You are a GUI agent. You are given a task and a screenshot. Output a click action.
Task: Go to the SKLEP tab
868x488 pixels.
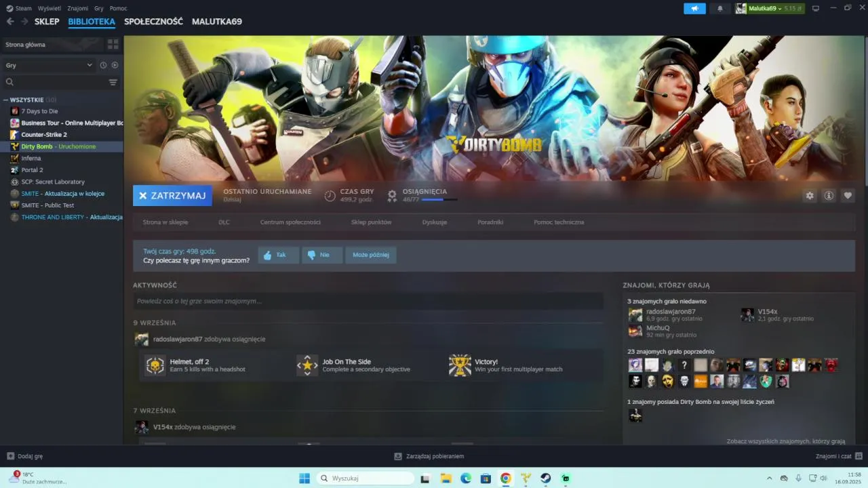click(x=47, y=22)
